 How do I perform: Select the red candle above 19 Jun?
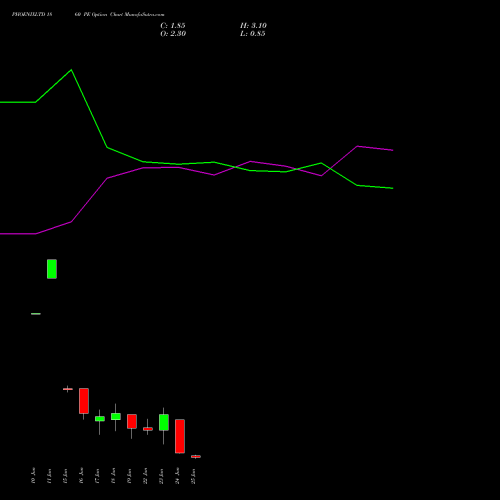[x=132, y=421]
